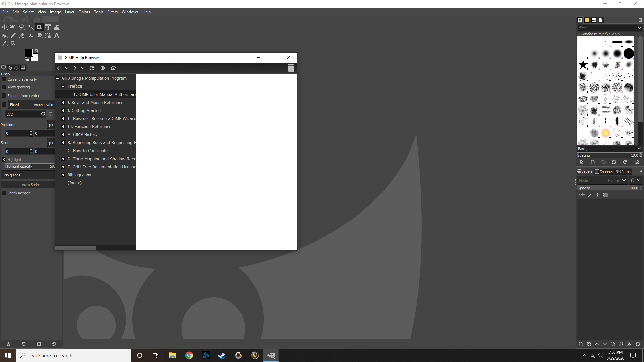Collapse the Preface tree node

pyautogui.click(x=63, y=86)
